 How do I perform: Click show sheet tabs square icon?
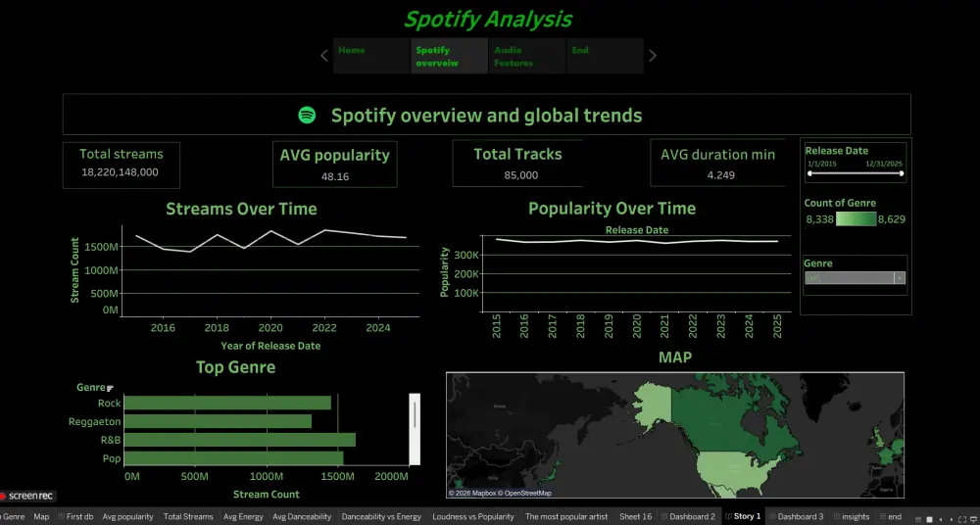[929, 519]
